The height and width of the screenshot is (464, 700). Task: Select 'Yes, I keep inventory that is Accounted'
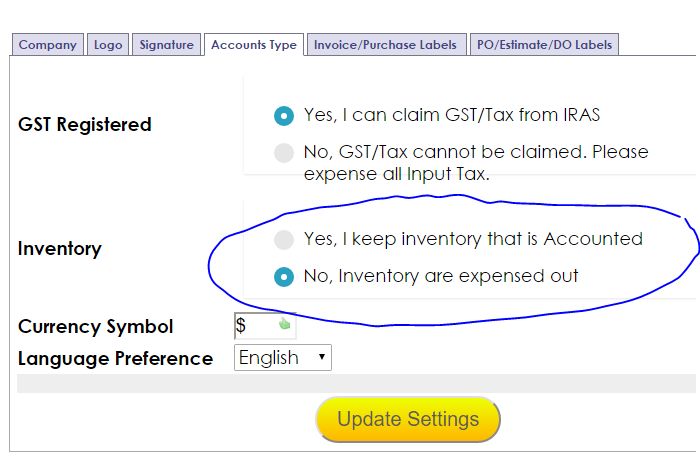[x=284, y=239]
